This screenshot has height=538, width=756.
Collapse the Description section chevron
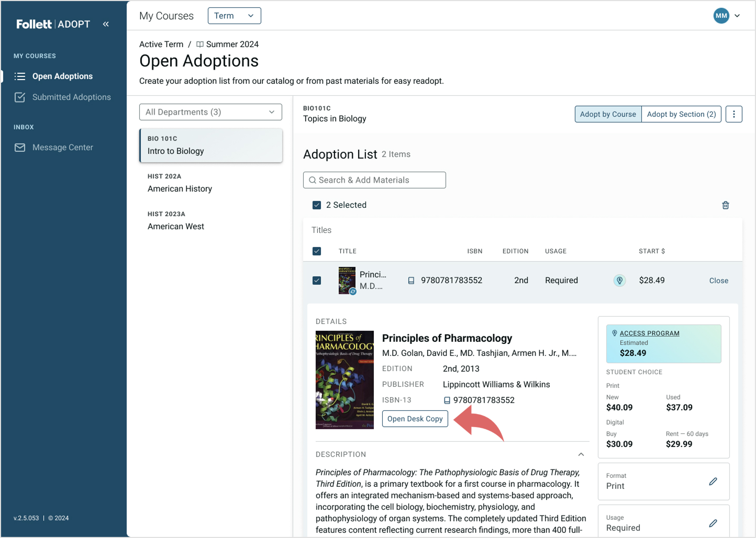pos(581,454)
